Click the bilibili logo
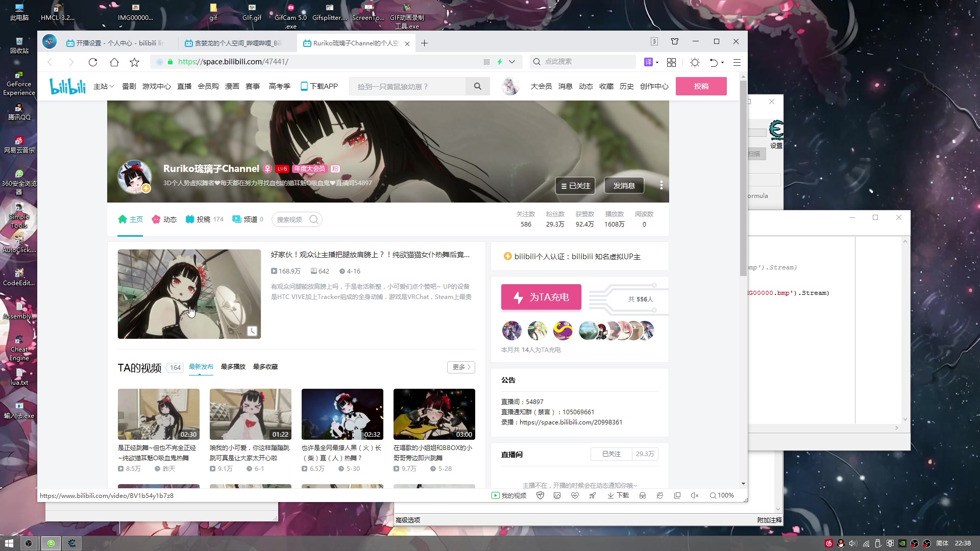The width and height of the screenshot is (980, 551). coord(67,86)
